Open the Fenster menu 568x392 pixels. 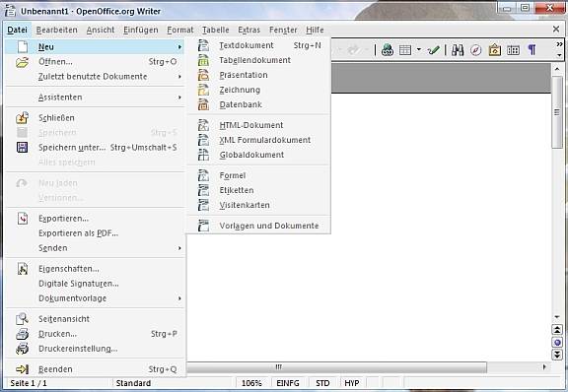[283, 30]
